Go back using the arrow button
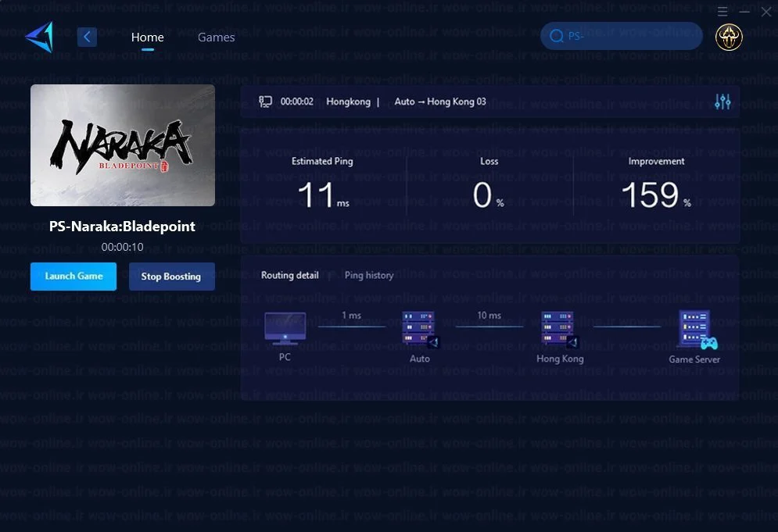This screenshot has height=532, width=778. click(87, 37)
